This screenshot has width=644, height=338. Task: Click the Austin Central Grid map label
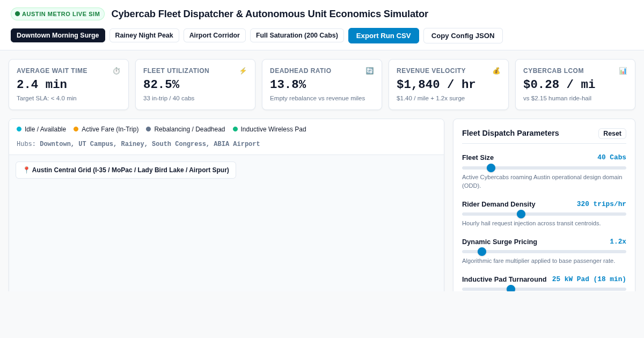(x=126, y=170)
